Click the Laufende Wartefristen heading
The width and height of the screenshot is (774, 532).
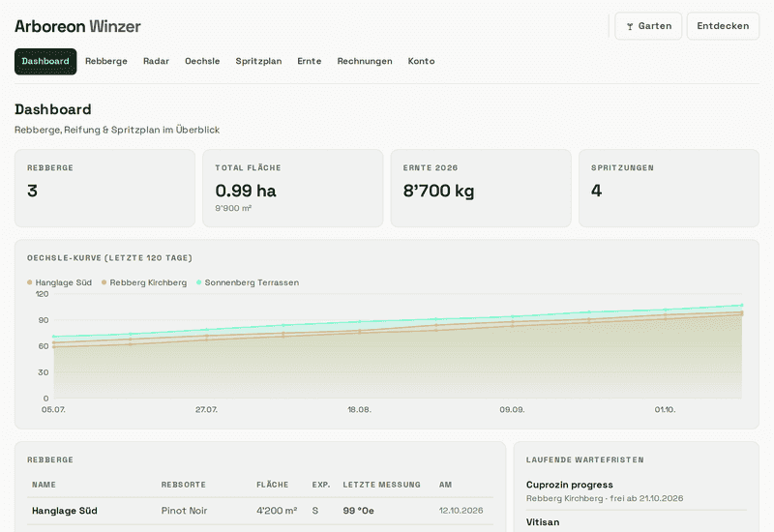(585, 460)
